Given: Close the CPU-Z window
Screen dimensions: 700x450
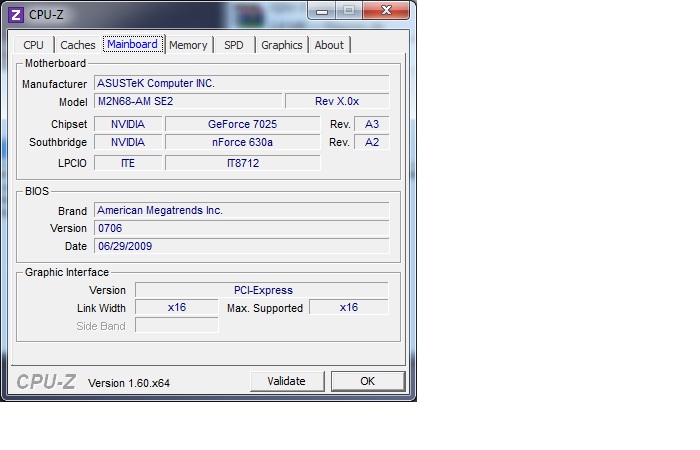Looking at the screenshot, I should pos(386,10).
